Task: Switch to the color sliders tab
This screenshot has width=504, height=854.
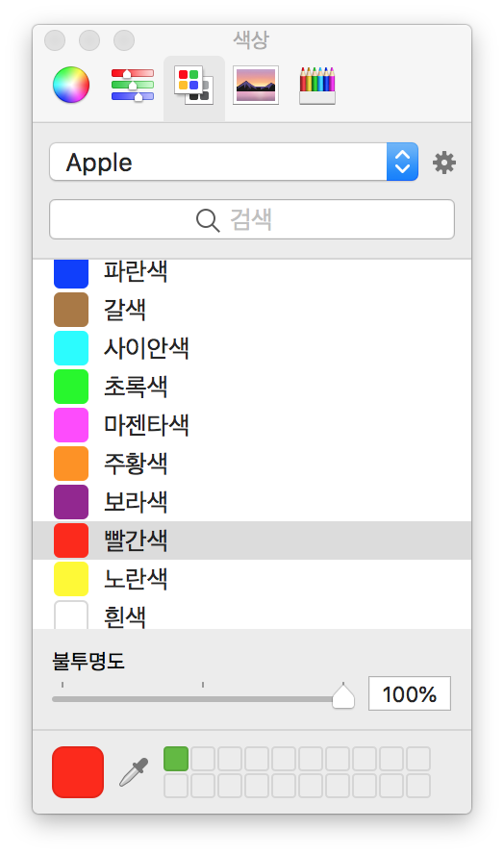Action: 133,85
